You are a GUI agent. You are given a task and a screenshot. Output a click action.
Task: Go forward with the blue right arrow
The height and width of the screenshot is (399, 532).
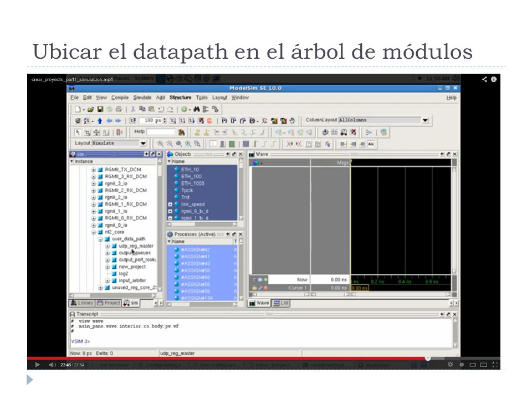coord(118,120)
